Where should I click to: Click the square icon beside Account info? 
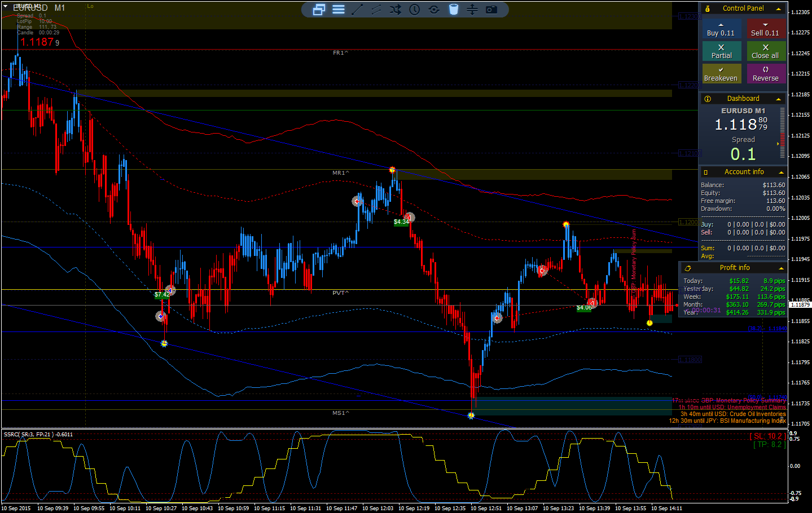706,172
